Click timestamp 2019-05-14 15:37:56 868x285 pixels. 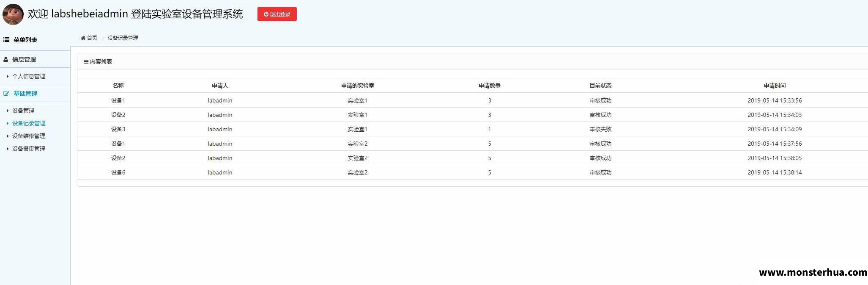pos(775,144)
